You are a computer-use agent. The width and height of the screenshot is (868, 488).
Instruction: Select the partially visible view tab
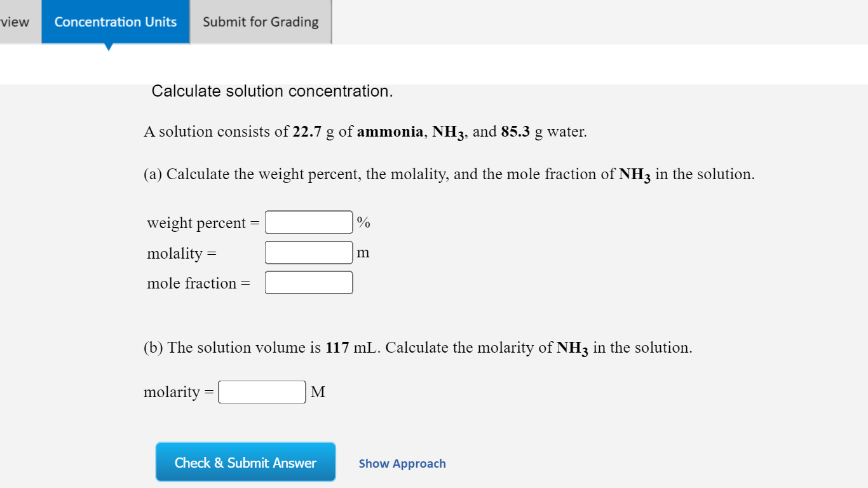pyautogui.click(x=15, y=22)
